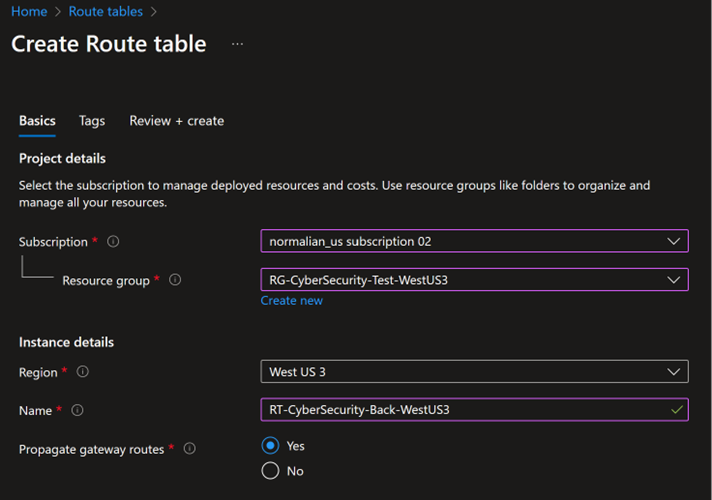Select the Basics tab

[x=37, y=121]
